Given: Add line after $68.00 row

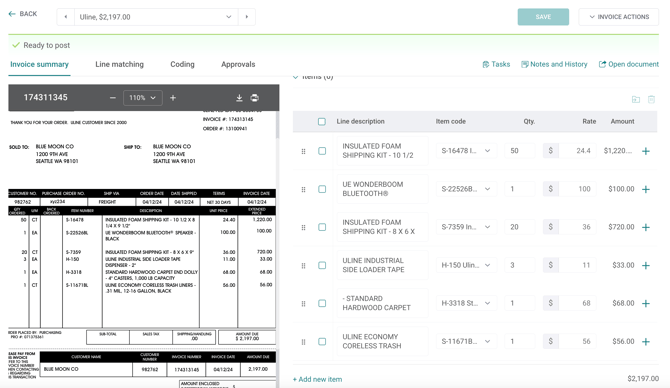Looking at the screenshot, I should (x=646, y=303).
